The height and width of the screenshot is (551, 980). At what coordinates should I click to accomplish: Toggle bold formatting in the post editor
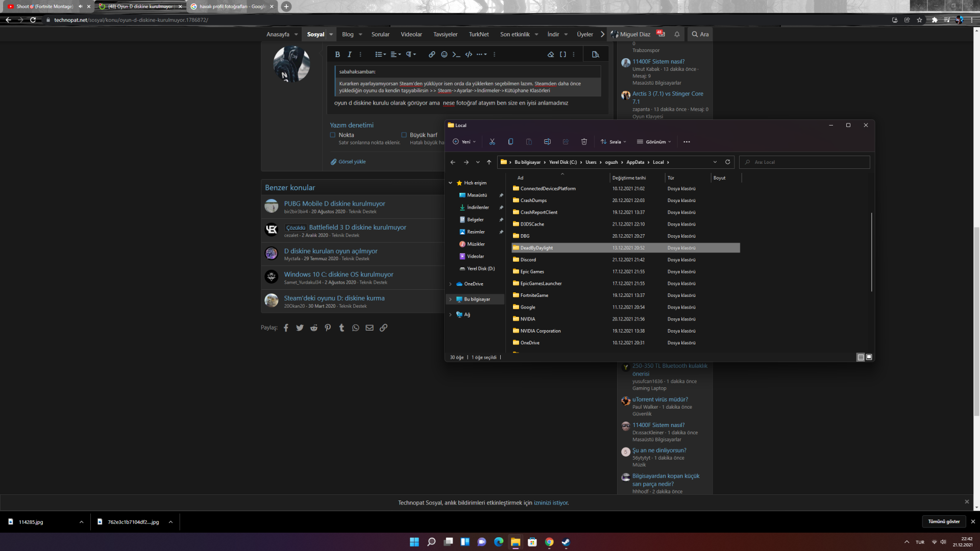click(x=337, y=54)
